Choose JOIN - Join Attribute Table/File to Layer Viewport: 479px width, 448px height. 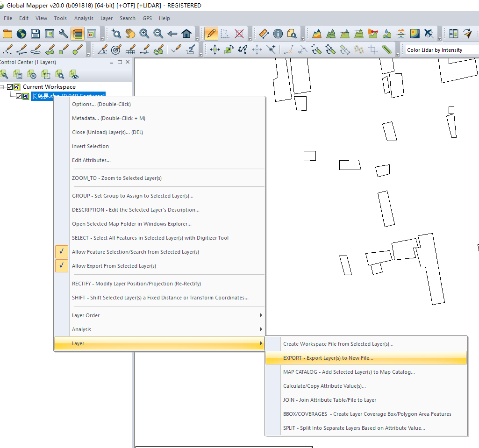366,400
